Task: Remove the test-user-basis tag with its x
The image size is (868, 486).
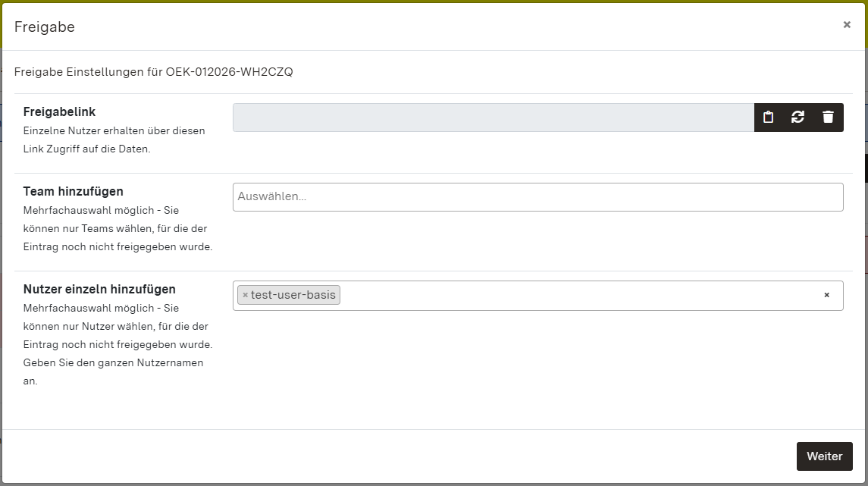Action: click(245, 295)
